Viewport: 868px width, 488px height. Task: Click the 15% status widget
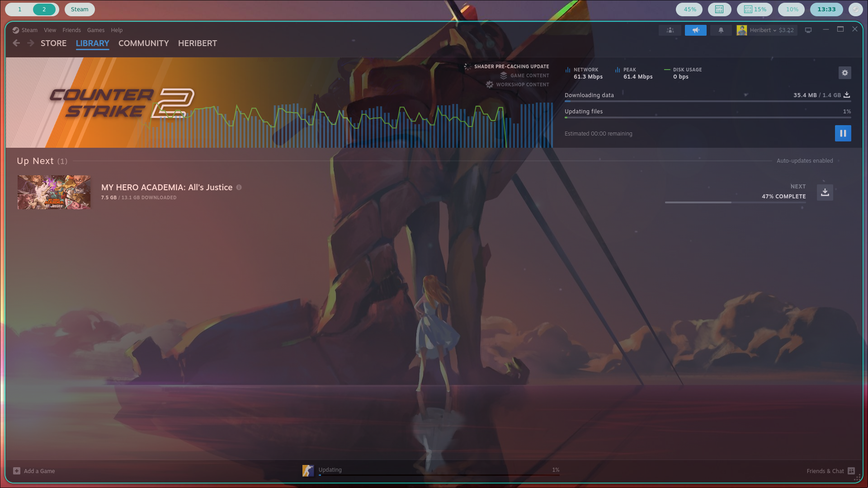pos(755,9)
